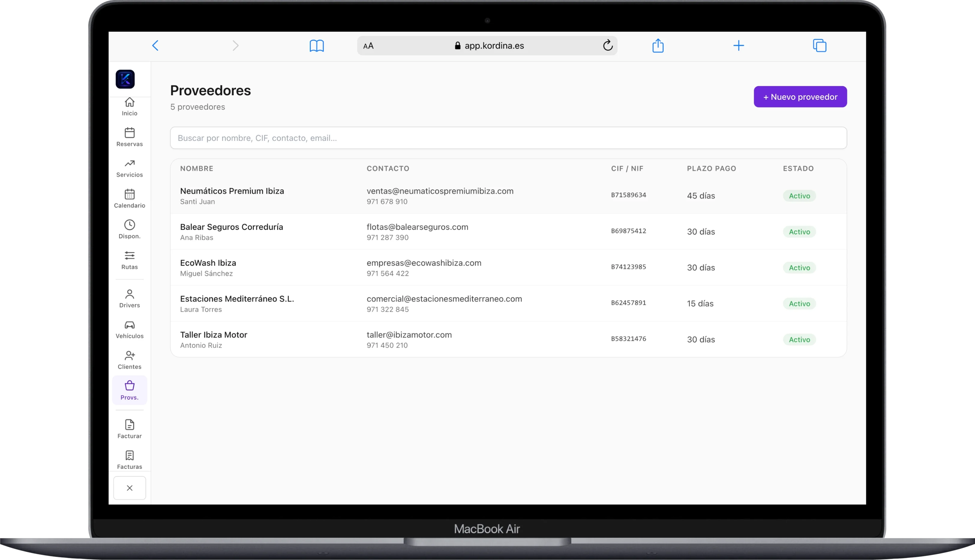Open the Facturar section
This screenshot has width=975, height=560.
[x=130, y=429]
